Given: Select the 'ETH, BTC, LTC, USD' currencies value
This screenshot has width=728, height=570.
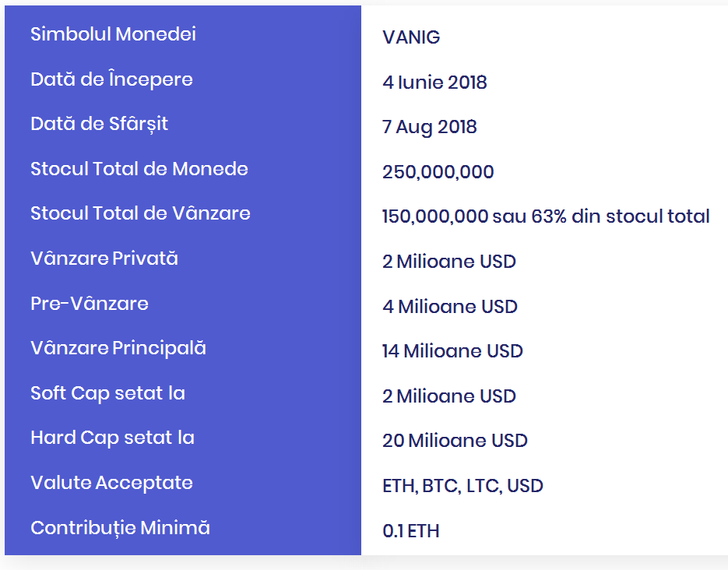Looking at the screenshot, I should 462,486.
